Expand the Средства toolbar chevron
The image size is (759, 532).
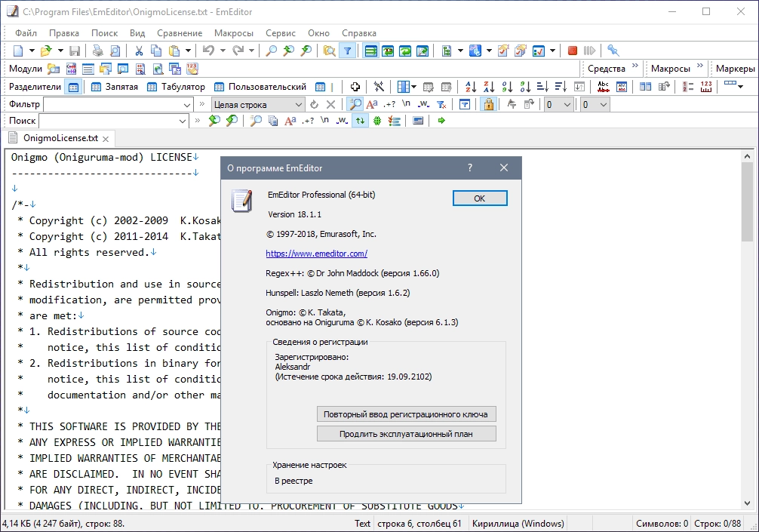tap(635, 66)
